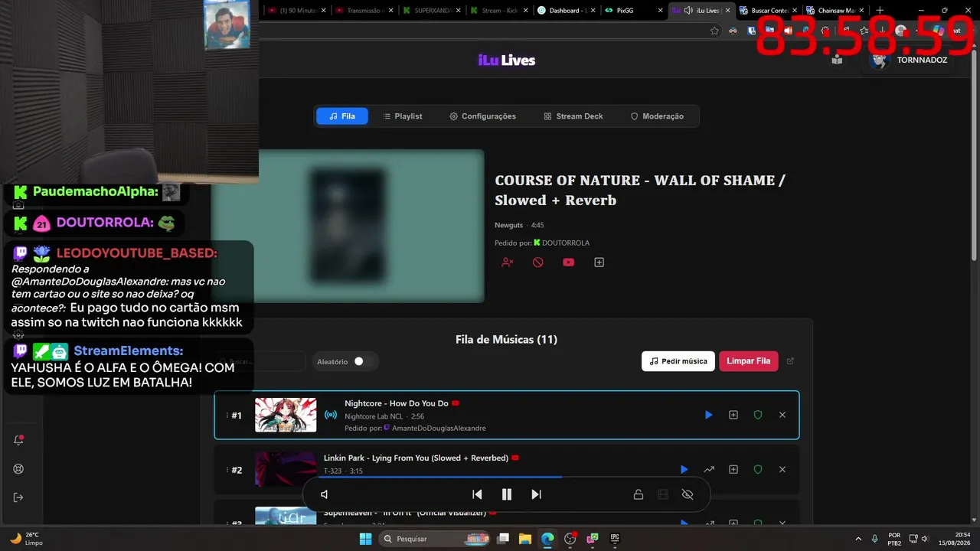Switch to the PixGG browser tab
The height and width of the screenshot is (551, 980).
[633, 11]
